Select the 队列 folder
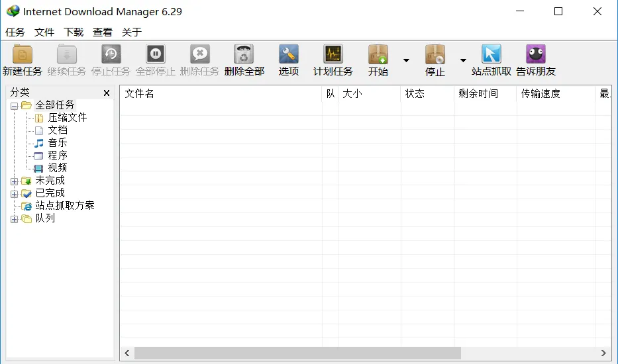 click(x=45, y=218)
